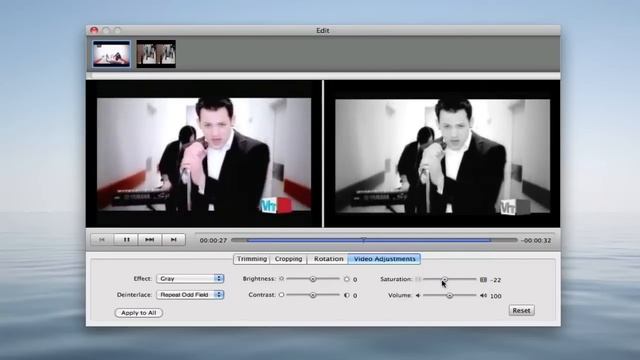Click the volume mute speaker icon

[x=418, y=295]
